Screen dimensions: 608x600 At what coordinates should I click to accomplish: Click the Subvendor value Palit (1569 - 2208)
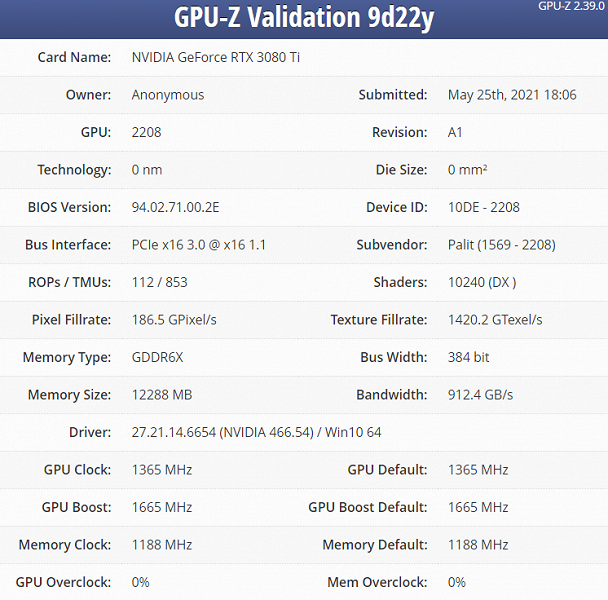pyautogui.click(x=502, y=245)
